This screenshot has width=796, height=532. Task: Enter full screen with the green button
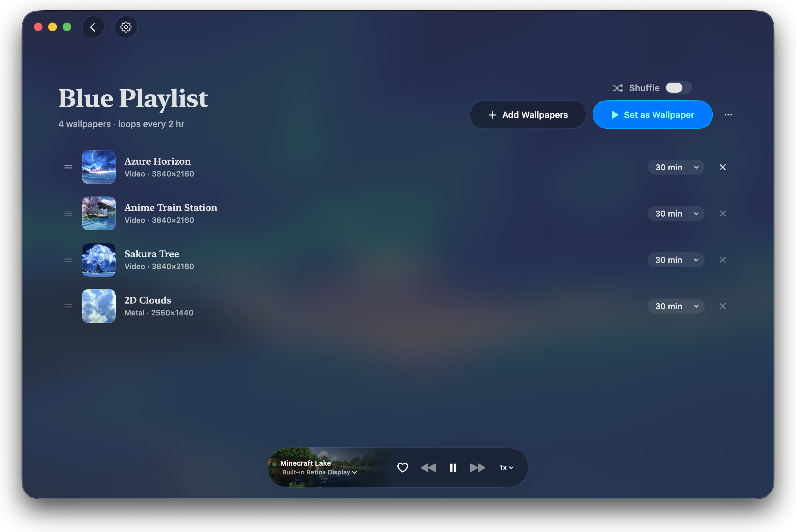coord(67,27)
